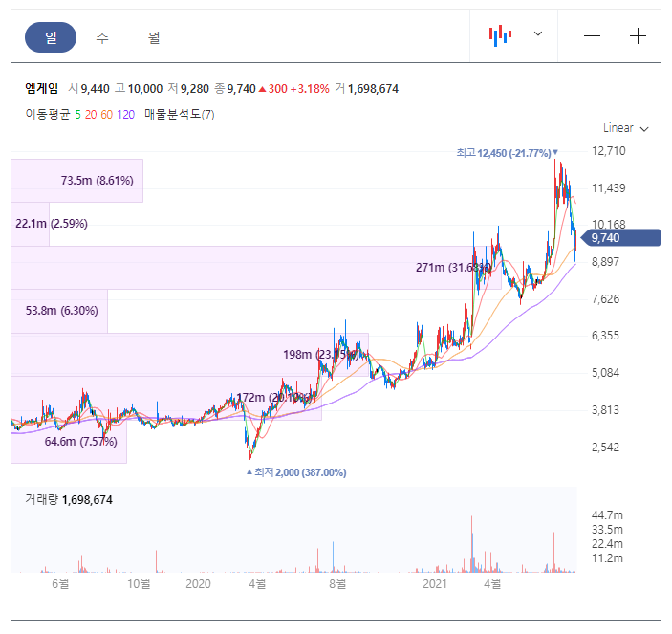This screenshot has height=634, width=672.
Task: Click the 11,439 price axis label
Action: pyautogui.click(x=609, y=188)
